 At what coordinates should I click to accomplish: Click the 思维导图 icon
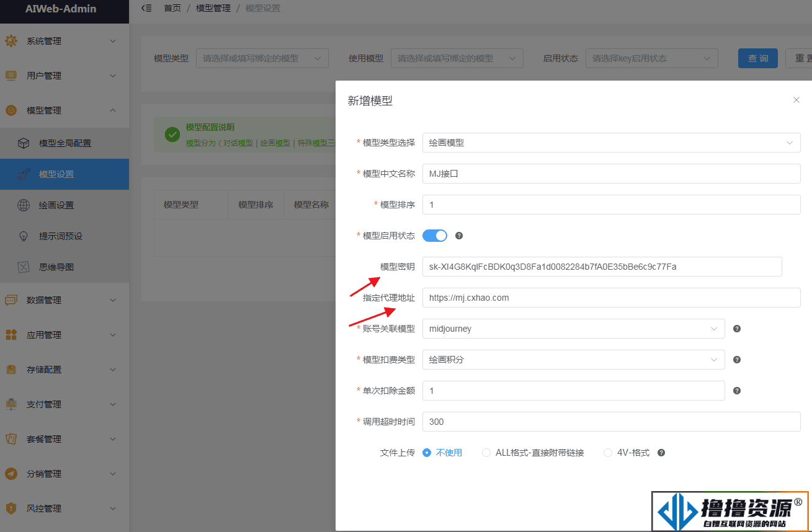(24, 267)
